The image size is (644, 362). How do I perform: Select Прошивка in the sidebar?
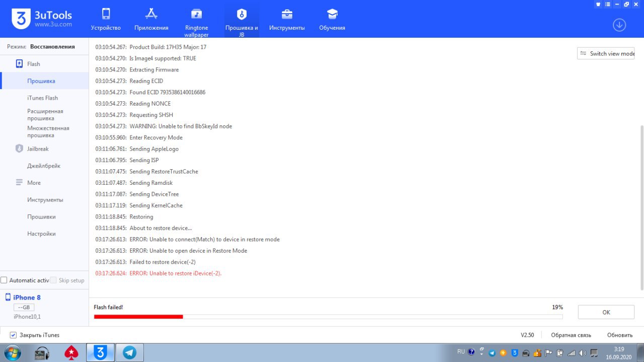click(x=44, y=81)
